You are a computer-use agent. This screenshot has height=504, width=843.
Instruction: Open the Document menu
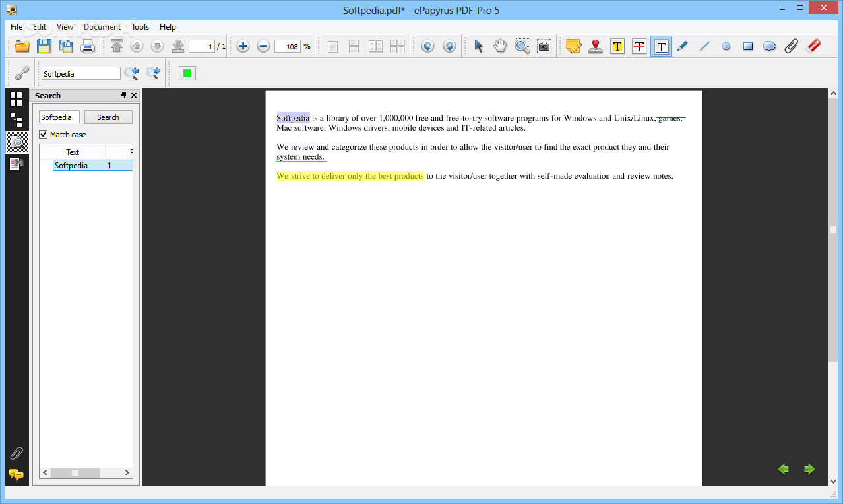coord(102,27)
